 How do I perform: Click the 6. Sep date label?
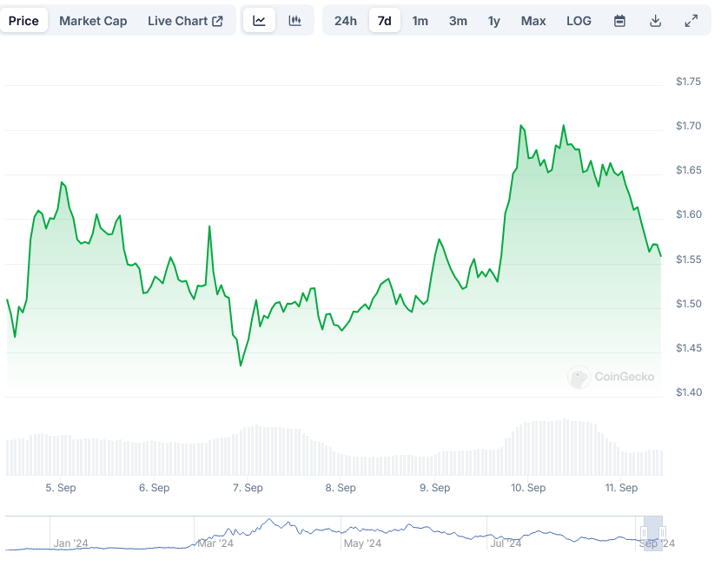[154, 488]
